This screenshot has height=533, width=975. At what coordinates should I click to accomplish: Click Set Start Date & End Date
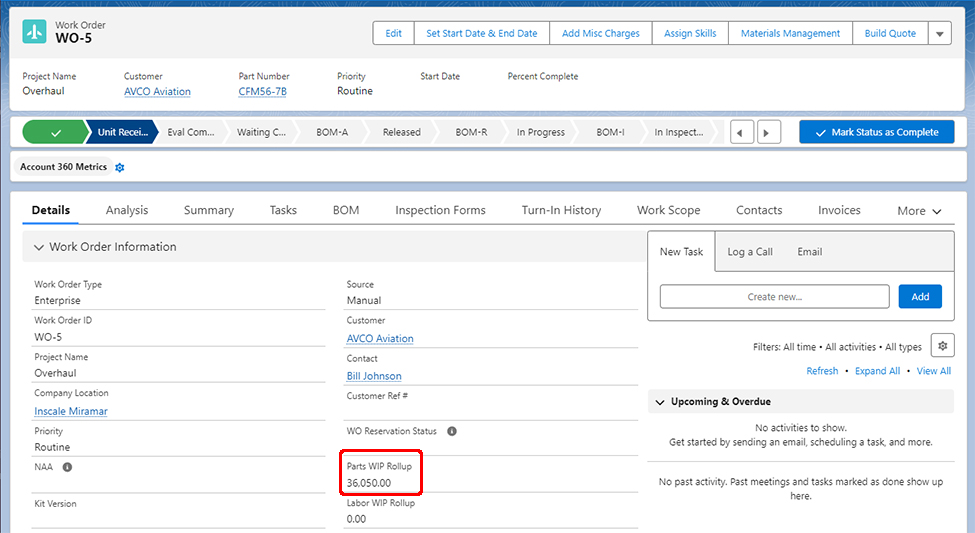pyautogui.click(x=482, y=34)
